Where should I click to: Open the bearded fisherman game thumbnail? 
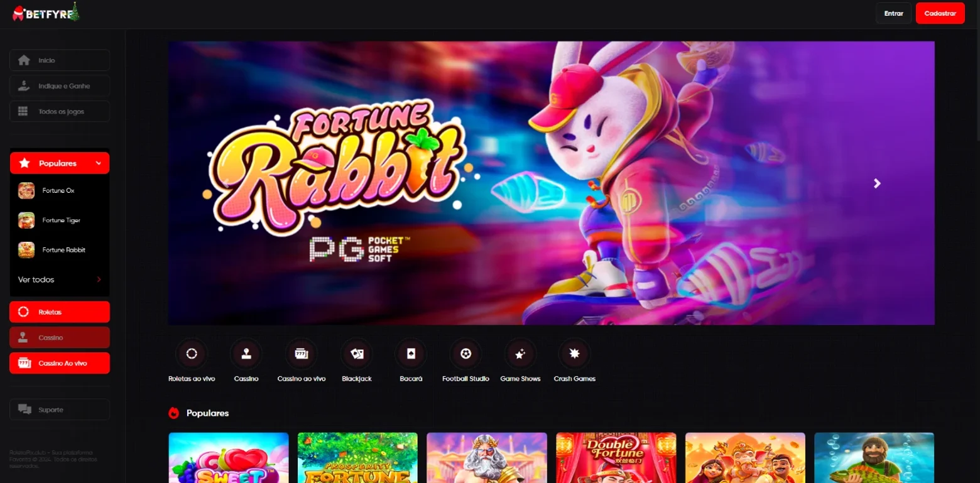[x=874, y=458]
